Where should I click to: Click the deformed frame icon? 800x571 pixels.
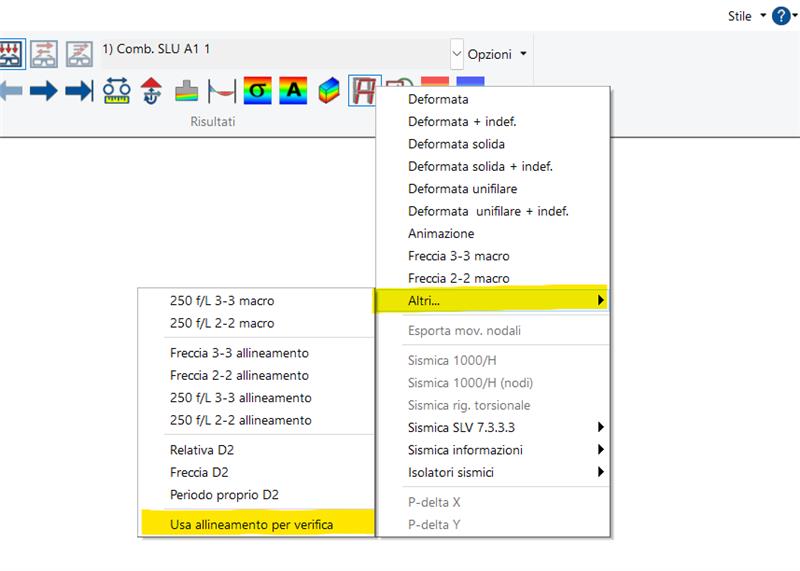tap(364, 91)
